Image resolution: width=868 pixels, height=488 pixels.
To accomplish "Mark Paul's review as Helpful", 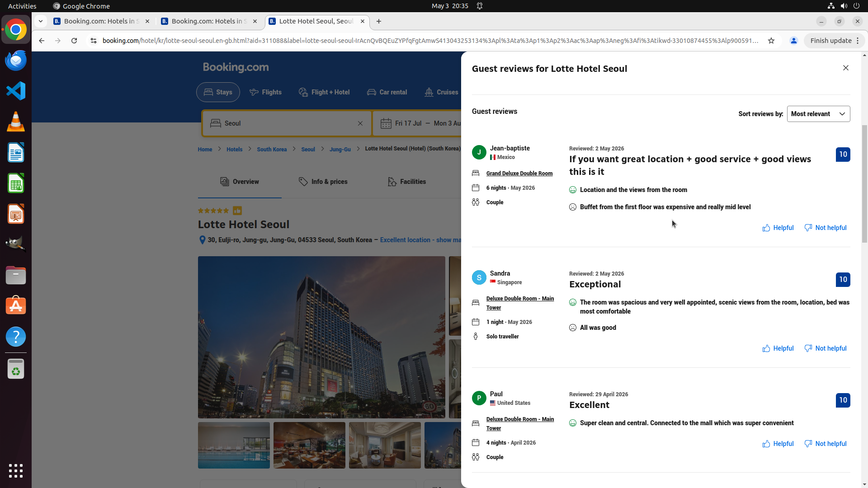I will 778,444.
